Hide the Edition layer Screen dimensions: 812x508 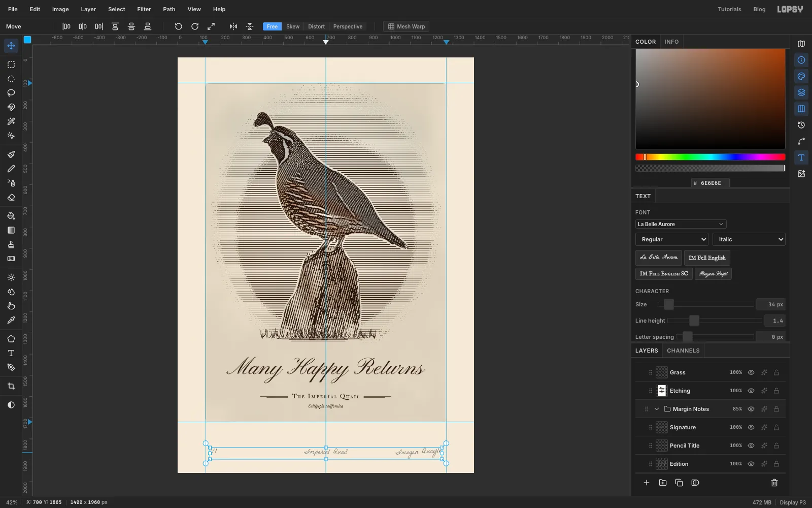(751, 464)
